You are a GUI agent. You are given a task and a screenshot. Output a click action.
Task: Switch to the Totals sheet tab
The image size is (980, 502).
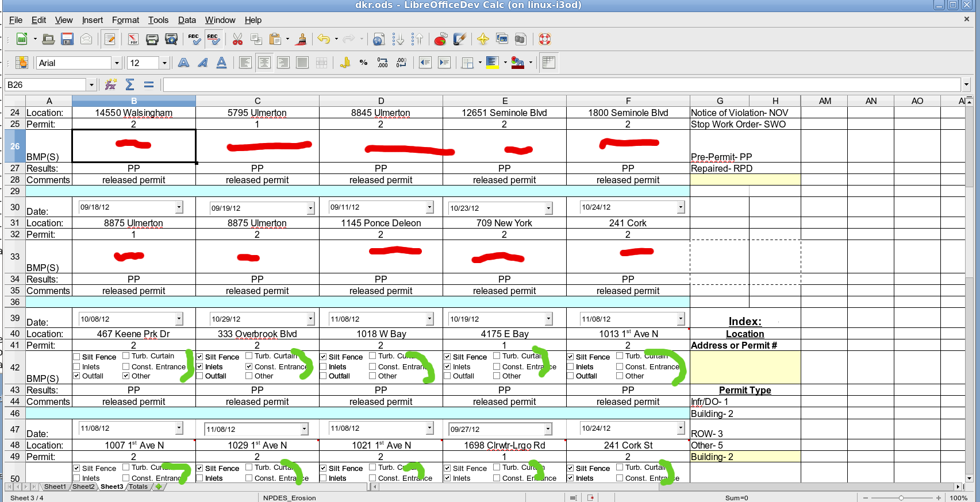coord(138,486)
